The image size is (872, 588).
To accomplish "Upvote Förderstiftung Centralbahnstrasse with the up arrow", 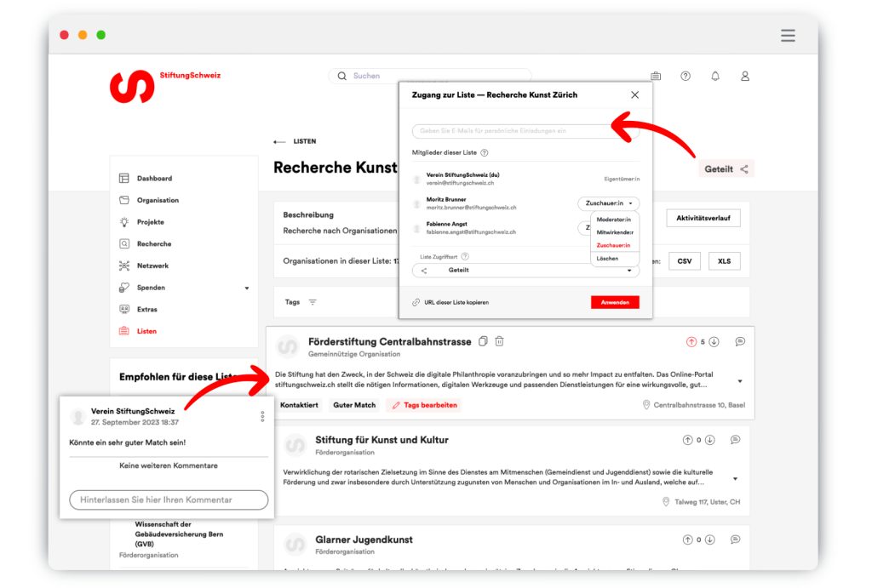I will point(691,342).
